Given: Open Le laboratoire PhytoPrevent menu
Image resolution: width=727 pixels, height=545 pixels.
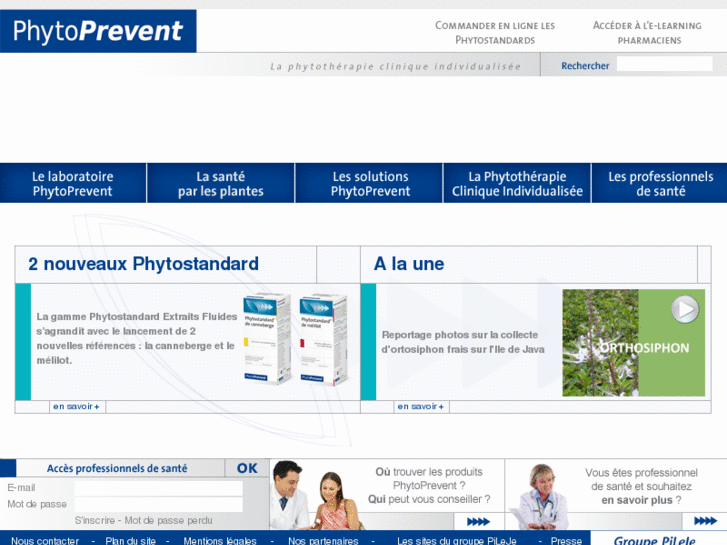Looking at the screenshot, I should pos(73,183).
